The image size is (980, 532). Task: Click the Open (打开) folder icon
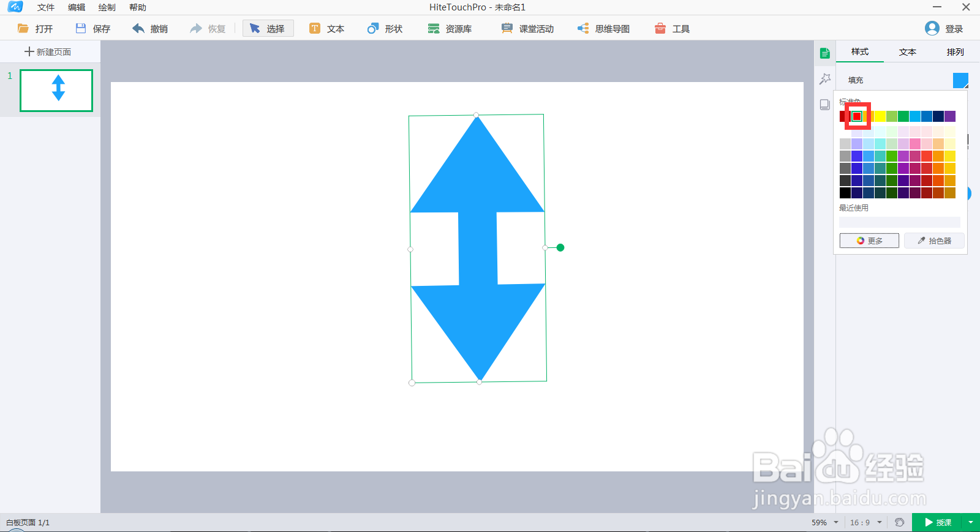pyautogui.click(x=23, y=29)
